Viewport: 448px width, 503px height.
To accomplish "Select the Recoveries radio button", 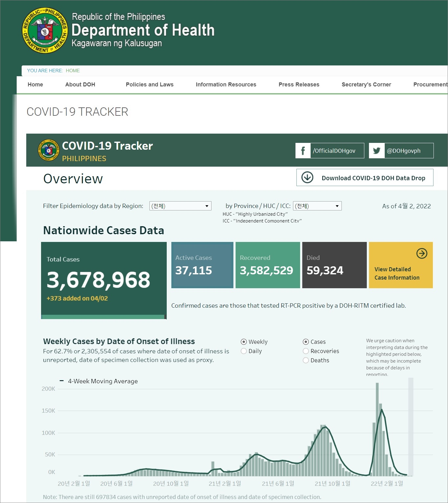I will (x=306, y=351).
